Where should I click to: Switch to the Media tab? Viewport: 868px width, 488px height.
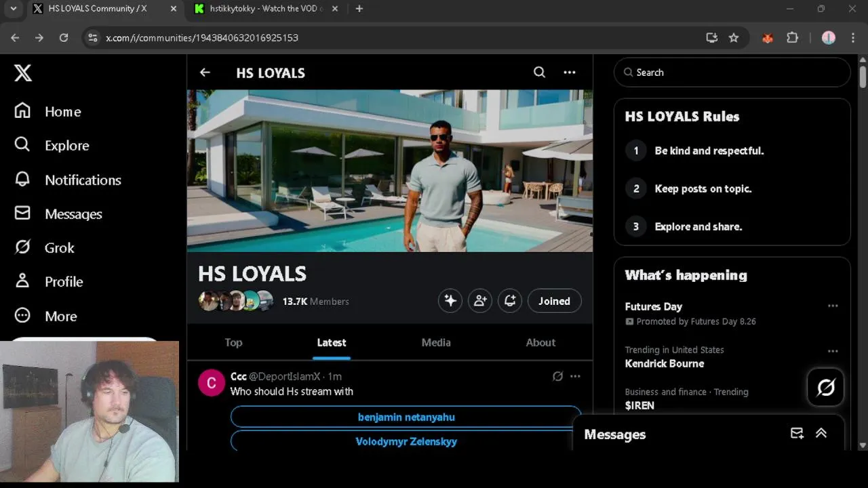(x=436, y=342)
